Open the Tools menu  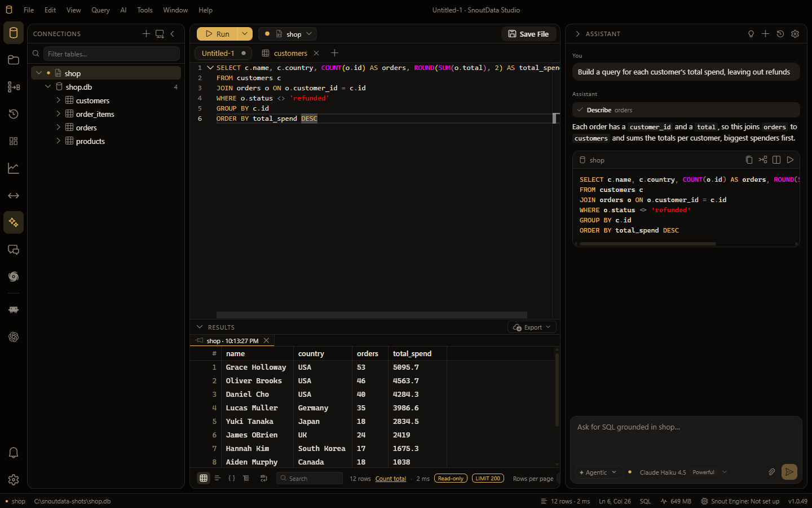145,10
